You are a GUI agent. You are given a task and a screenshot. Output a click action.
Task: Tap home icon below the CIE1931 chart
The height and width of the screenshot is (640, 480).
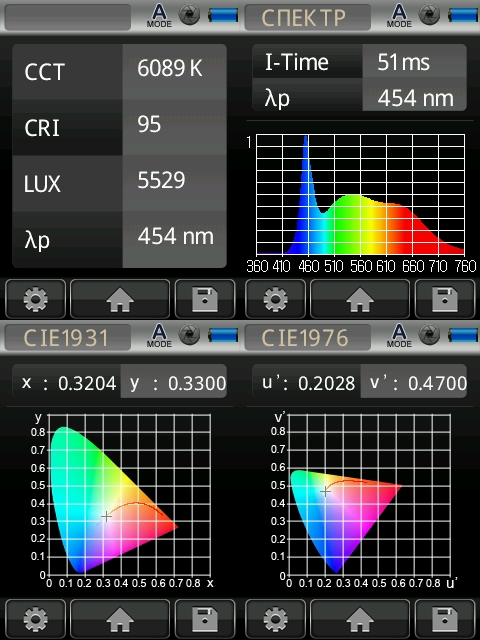(x=120, y=619)
